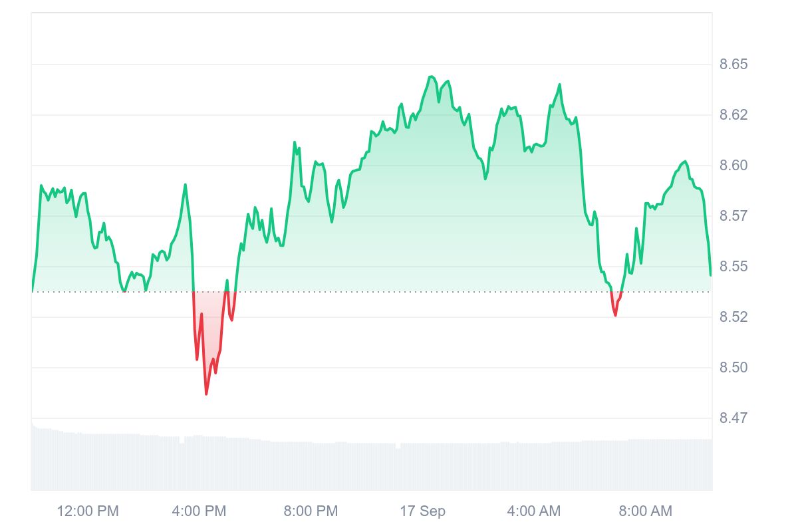Image resolution: width=798 pixels, height=532 pixels.
Task: Click the 8.52 price axis label
Action: click(733, 317)
